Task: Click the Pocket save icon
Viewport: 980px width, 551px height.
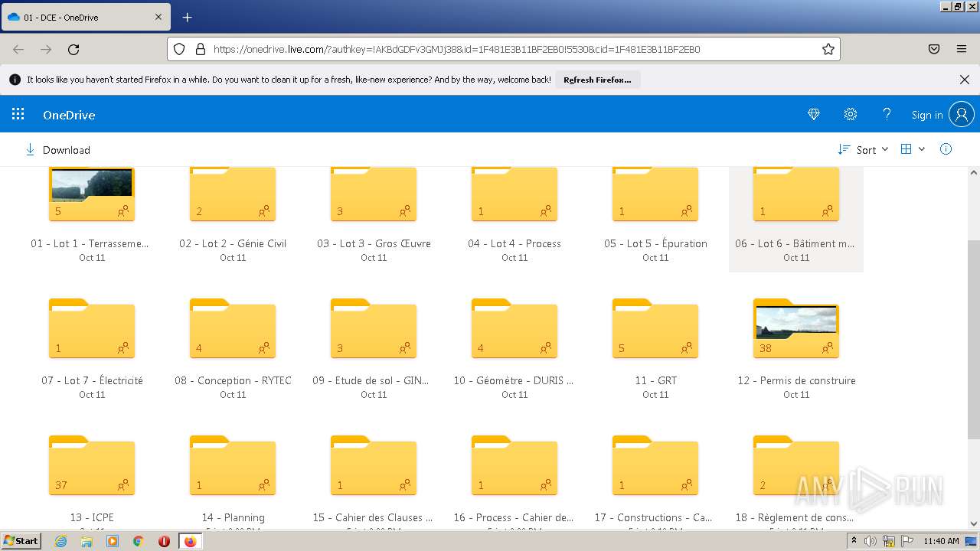Action: [934, 49]
